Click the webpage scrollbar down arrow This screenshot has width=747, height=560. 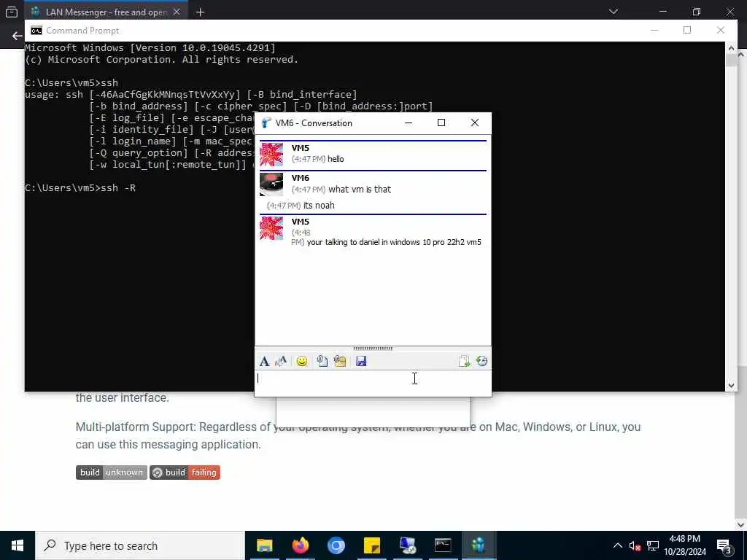741,525
